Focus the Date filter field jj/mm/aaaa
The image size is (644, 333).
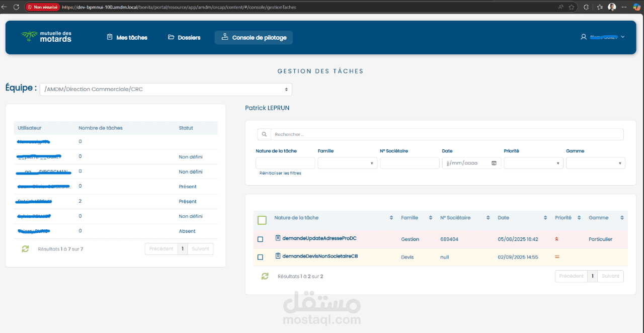pyautogui.click(x=471, y=163)
